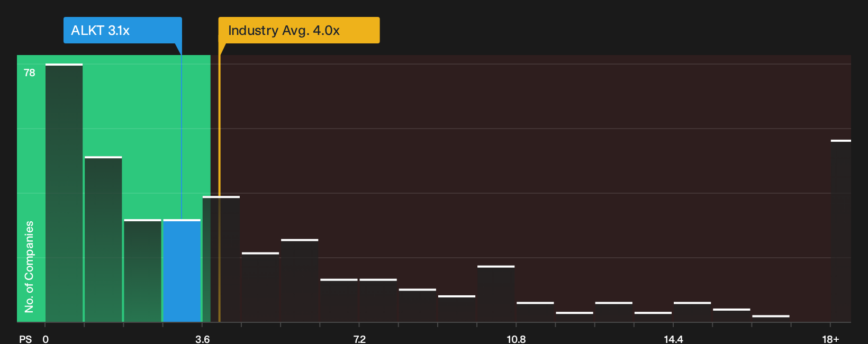Click the ALKT 3.1x blue label

coord(123,30)
